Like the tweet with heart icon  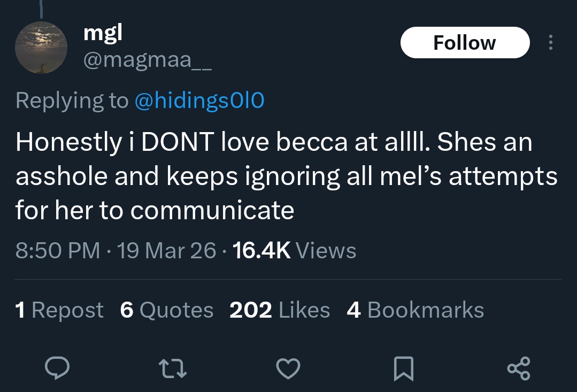(x=288, y=368)
